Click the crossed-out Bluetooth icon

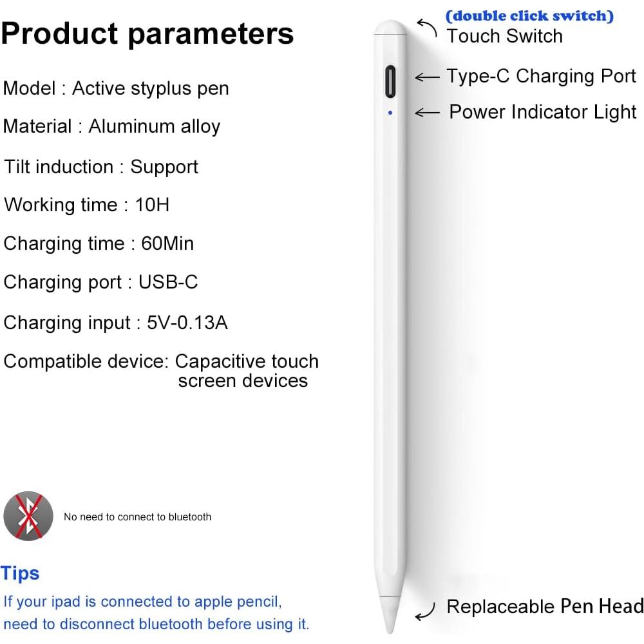28,516
